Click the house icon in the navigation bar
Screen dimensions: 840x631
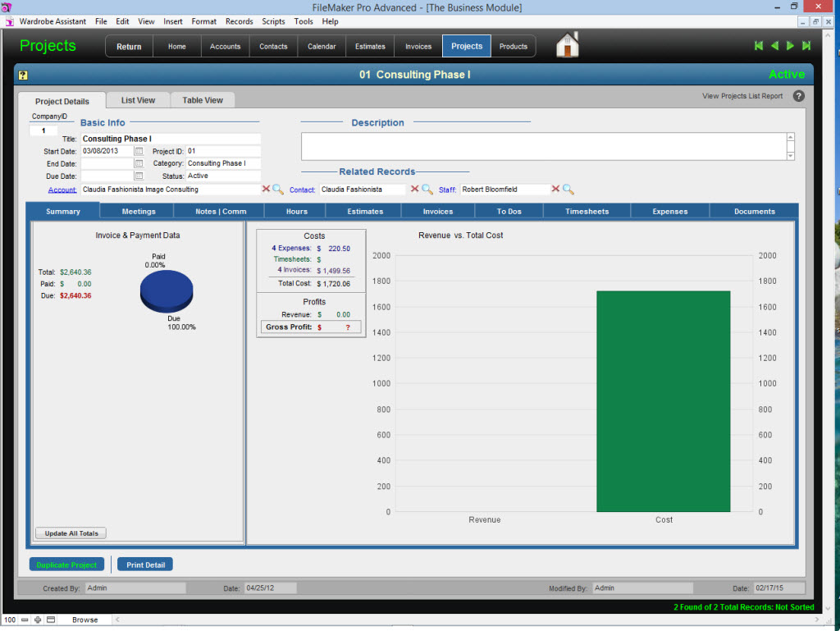[568, 44]
